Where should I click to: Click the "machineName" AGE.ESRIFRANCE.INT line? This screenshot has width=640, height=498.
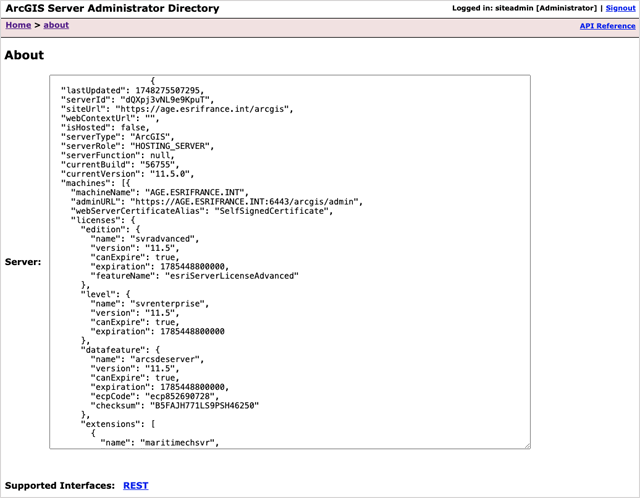click(x=160, y=192)
